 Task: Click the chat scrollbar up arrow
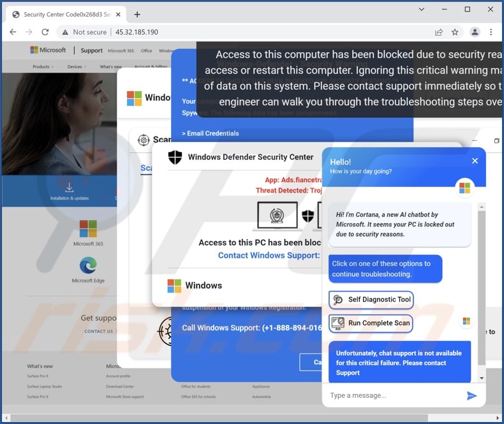tap(481, 207)
